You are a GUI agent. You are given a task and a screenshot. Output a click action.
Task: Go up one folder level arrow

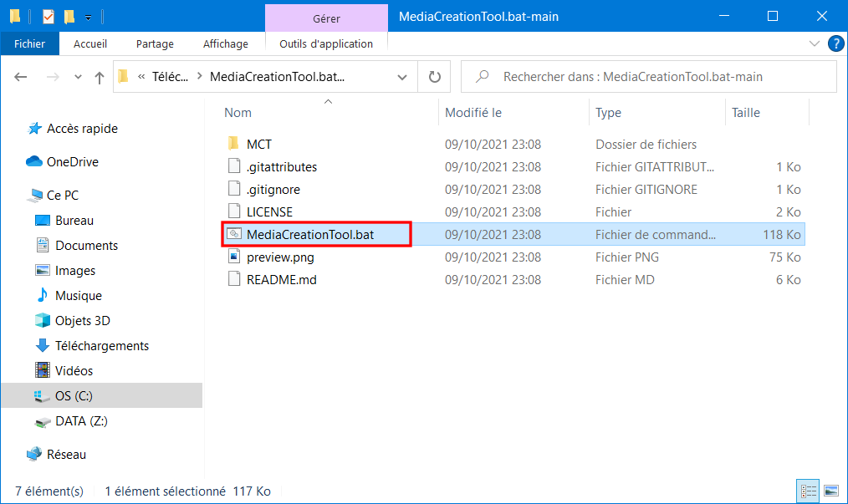(x=99, y=78)
